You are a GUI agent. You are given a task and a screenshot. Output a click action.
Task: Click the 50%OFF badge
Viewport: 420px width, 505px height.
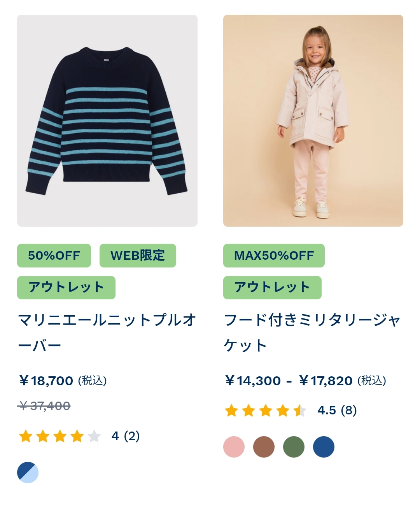tap(54, 255)
